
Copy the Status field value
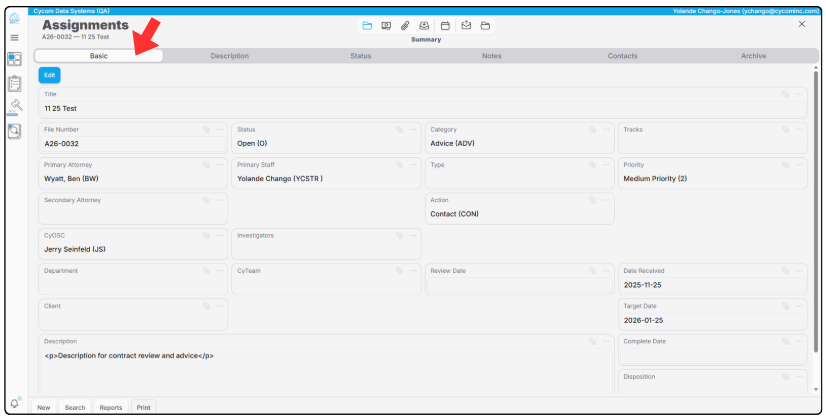pyautogui.click(x=399, y=129)
